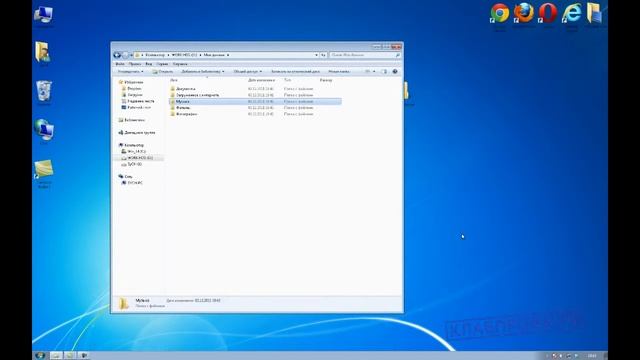Open Рабочий стол in navigation pane

(x=139, y=107)
